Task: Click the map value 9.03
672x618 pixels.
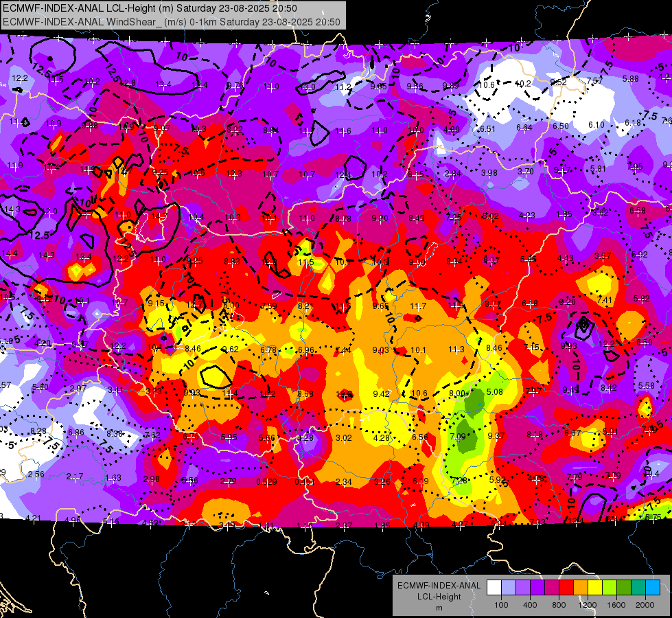Action: (x=380, y=350)
